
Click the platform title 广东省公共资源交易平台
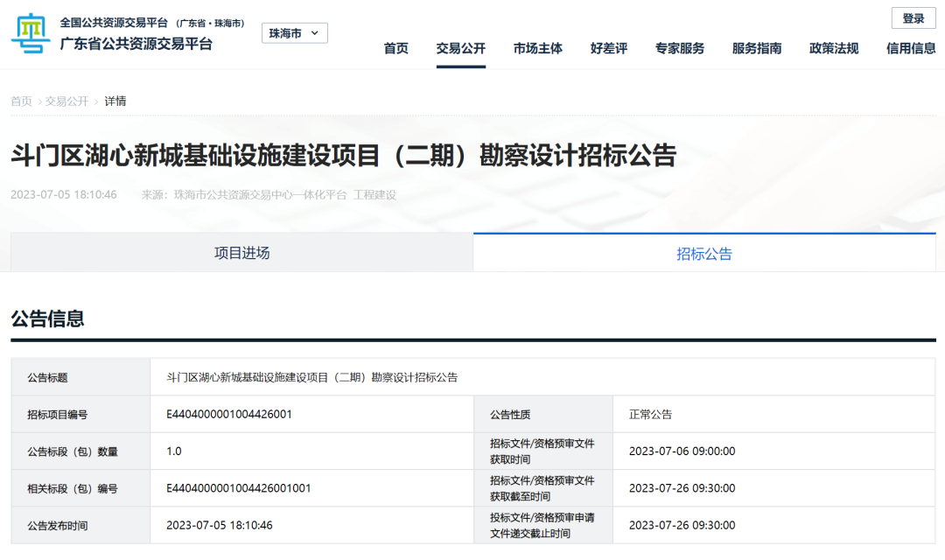136,44
